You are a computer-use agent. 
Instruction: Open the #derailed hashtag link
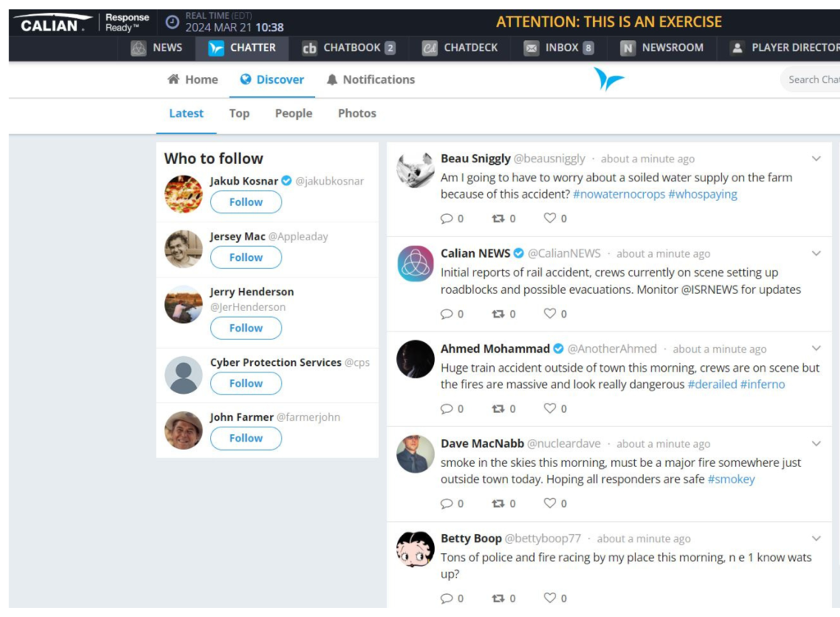click(x=712, y=384)
